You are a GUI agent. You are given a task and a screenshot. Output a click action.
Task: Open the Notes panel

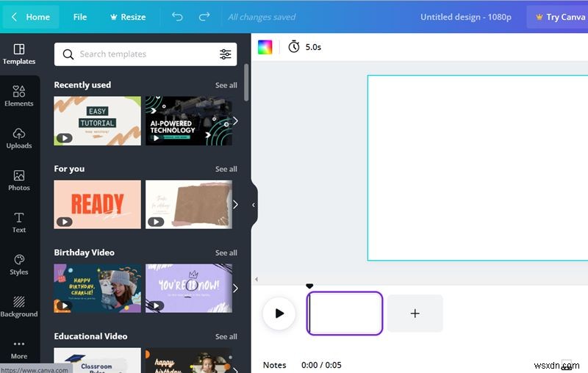coord(274,365)
